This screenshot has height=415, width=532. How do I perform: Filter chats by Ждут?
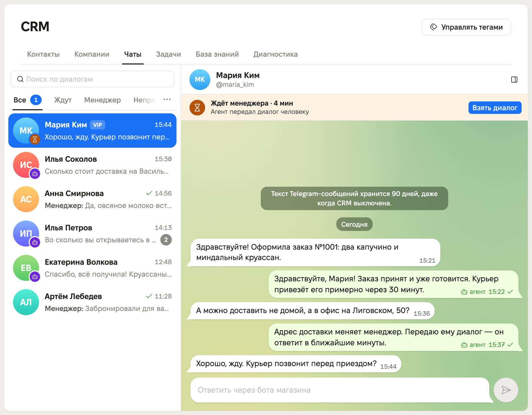(x=63, y=100)
